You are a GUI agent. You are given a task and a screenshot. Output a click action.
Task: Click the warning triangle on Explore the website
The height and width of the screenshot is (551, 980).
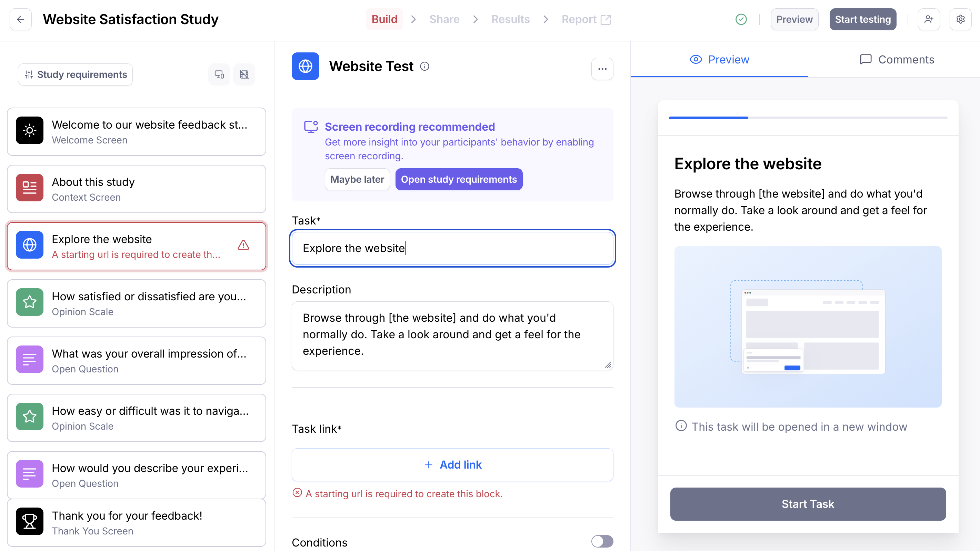[x=243, y=245]
